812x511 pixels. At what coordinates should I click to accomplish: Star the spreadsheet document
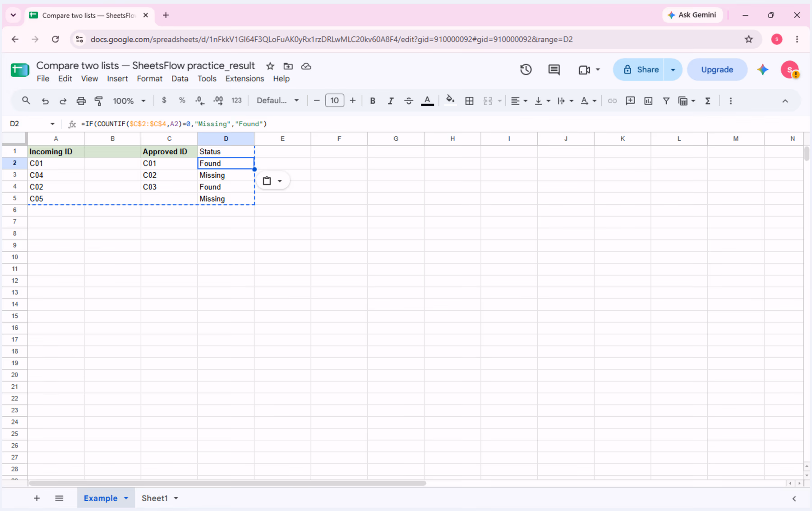click(270, 66)
